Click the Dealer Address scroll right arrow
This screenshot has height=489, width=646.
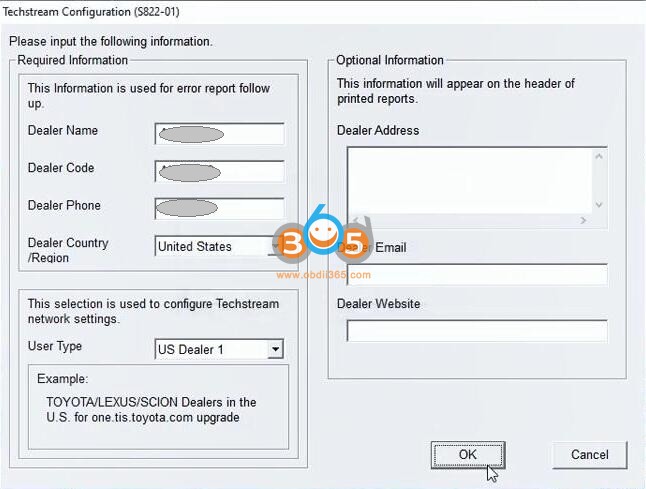(x=583, y=220)
